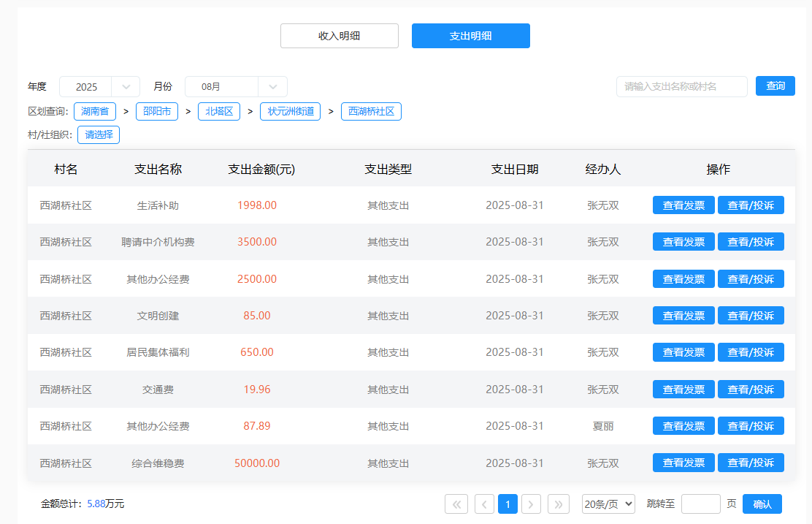Click the jump-to-page number field

click(x=700, y=504)
